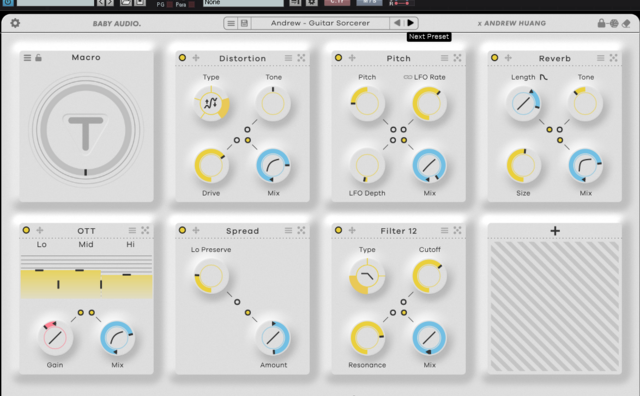
Task: Toggle the Macro panel lock icon
Action: pyautogui.click(x=38, y=58)
